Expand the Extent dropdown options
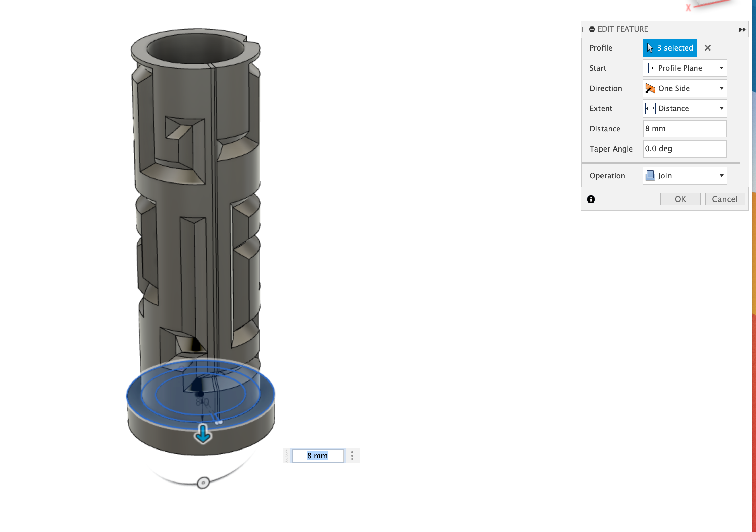The height and width of the screenshot is (532, 756). pos(721,108)
